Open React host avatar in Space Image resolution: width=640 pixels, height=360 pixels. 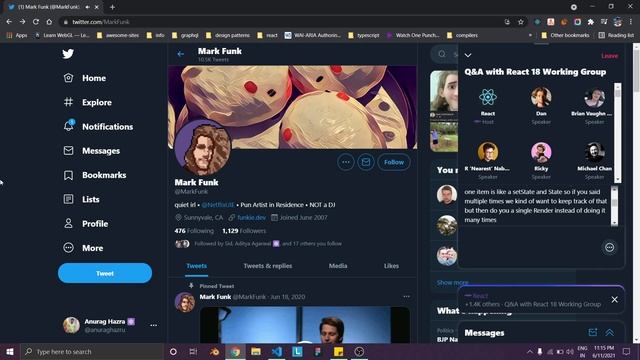point(488,97)
